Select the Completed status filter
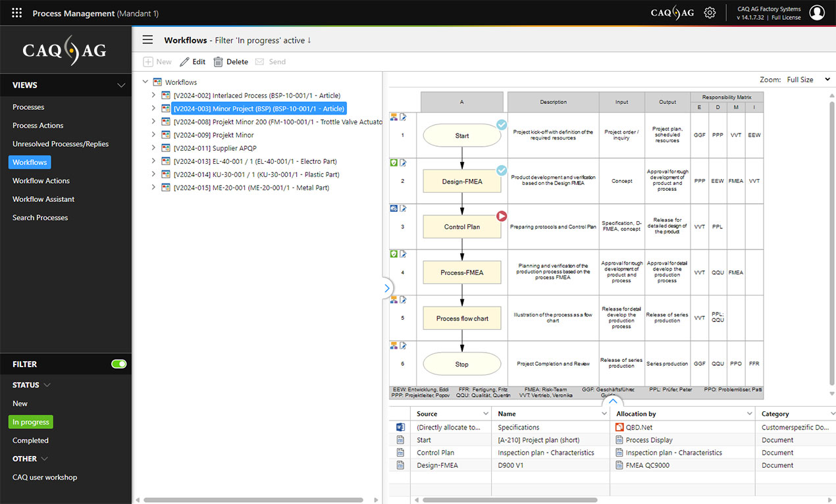 pos(30,440)
